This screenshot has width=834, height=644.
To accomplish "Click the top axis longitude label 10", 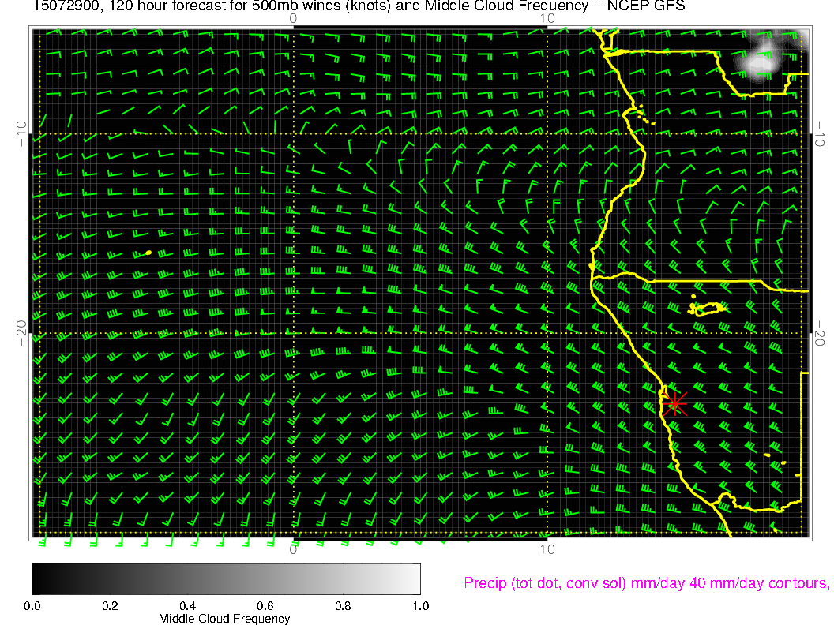I will tap(547, 19).
